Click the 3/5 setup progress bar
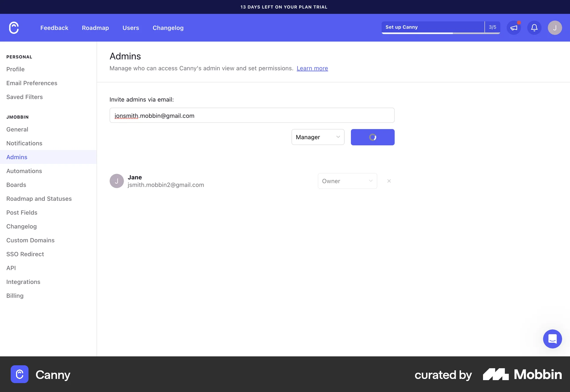Image resolution: width=570 pixels, height=392 pixels. coord(492,27)
